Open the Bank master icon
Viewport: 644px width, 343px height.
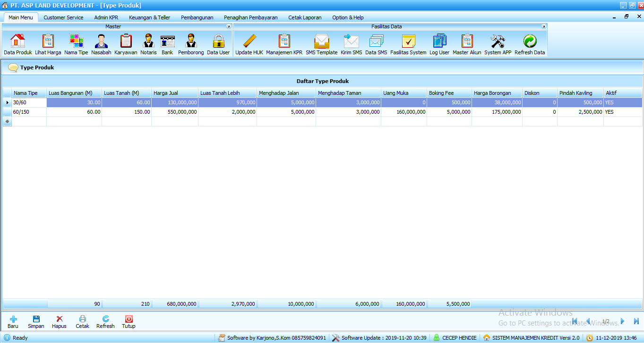[x=167, y=44]
